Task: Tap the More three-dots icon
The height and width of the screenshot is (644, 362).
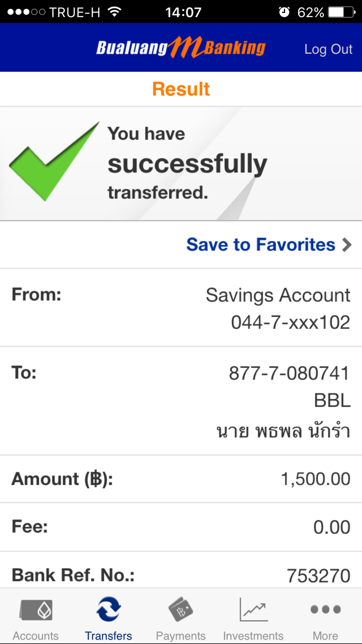Action: [x=325, y=609]
